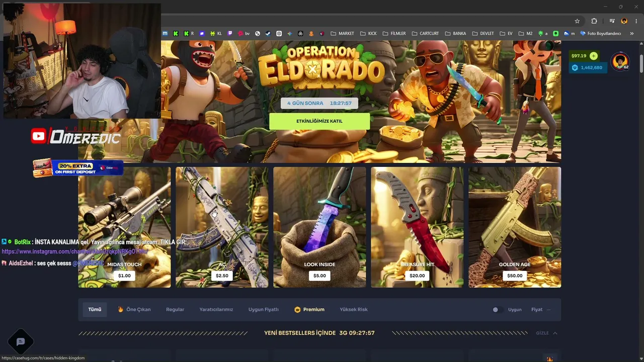Viewport: 644px width, 362px height.
Task: Select the Uygun Fiyatlı tab
Action: click(x=263, y=310)
